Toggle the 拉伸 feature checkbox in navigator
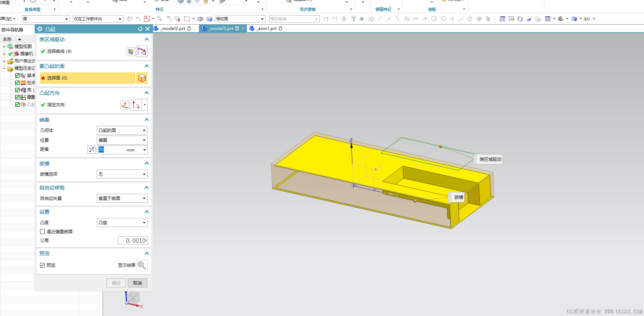This screenshot has height=316, width=644. [17, 83]
